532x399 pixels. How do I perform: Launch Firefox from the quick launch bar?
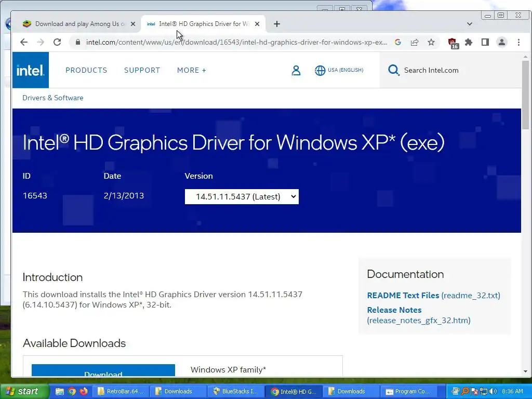click(x=84, y=391)
